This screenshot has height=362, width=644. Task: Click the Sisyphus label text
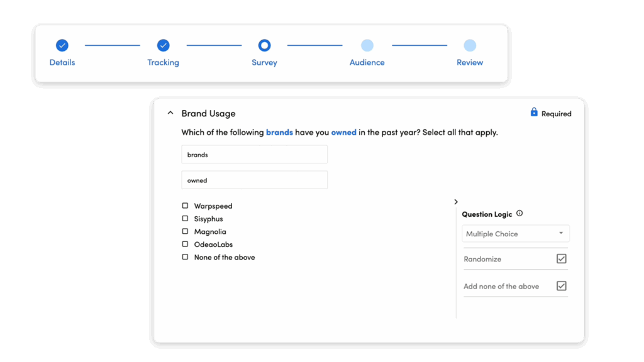209,219
